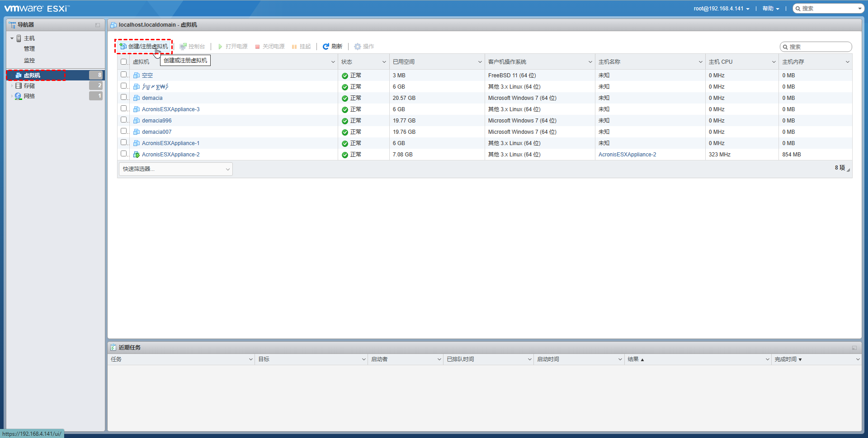Click the refresh icon in toolbar
The image size is (868, 438).
[325, 47]
